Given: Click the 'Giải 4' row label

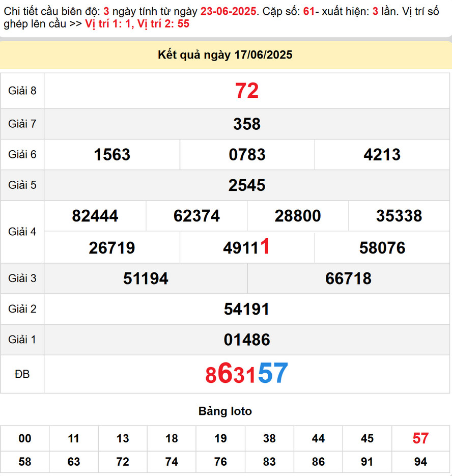Looking at the screenshot, I should click(x=22, y=232).
